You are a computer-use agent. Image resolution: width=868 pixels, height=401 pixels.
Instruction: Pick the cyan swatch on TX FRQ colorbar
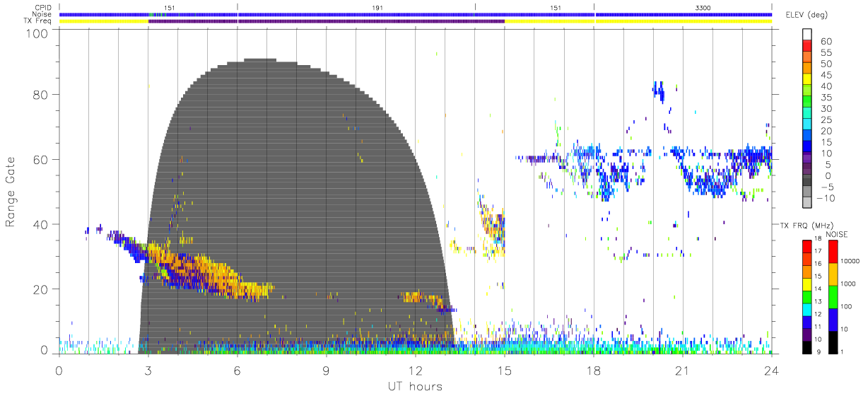[x=807, y=309]
